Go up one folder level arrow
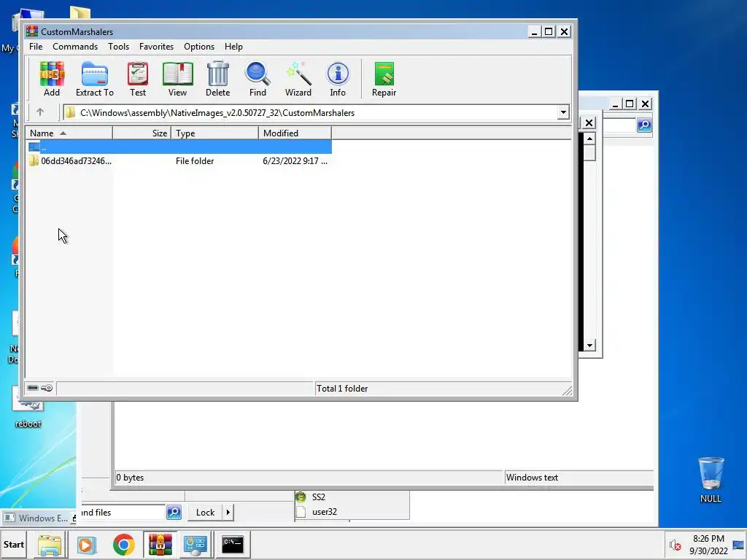The height and width of the screenshot is (560, 747). pyautogui.click(x=40, y=112)
